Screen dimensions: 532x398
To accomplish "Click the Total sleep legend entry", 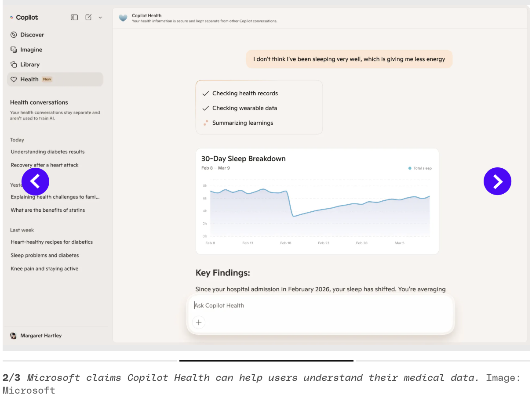I will click(x=420, y=168).
